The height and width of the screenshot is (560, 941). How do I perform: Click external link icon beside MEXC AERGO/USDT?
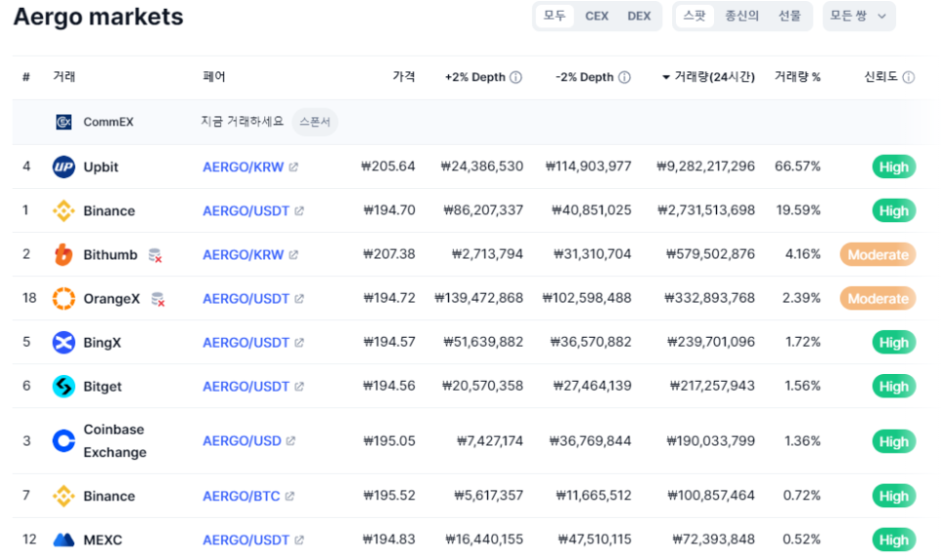(x=299, y=540)
